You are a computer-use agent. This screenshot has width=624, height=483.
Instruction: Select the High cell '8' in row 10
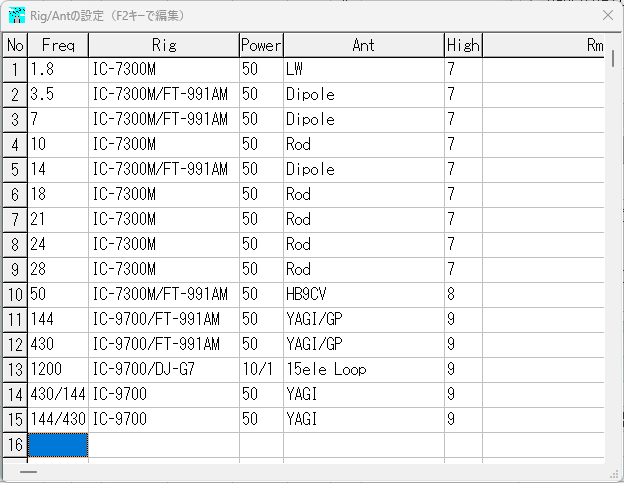[463, 295]
